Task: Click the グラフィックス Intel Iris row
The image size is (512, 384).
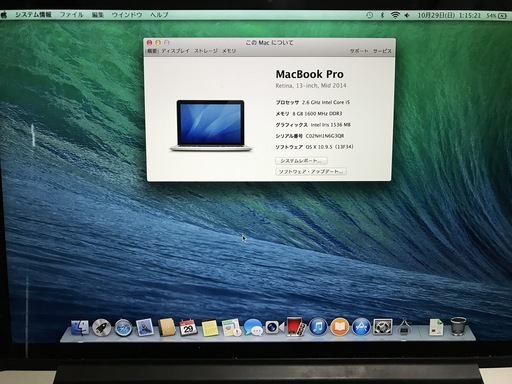Action: click(x=313, y=125)
